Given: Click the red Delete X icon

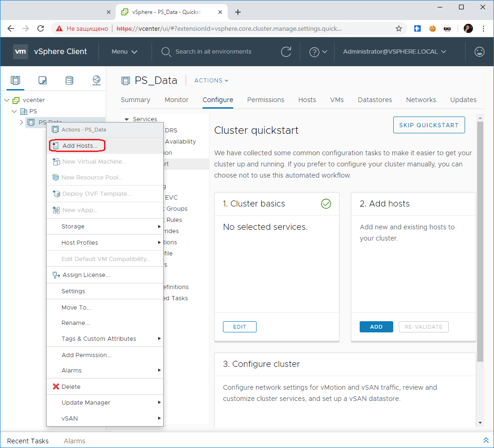Looking at the screenshot, I should pos(56,386).
